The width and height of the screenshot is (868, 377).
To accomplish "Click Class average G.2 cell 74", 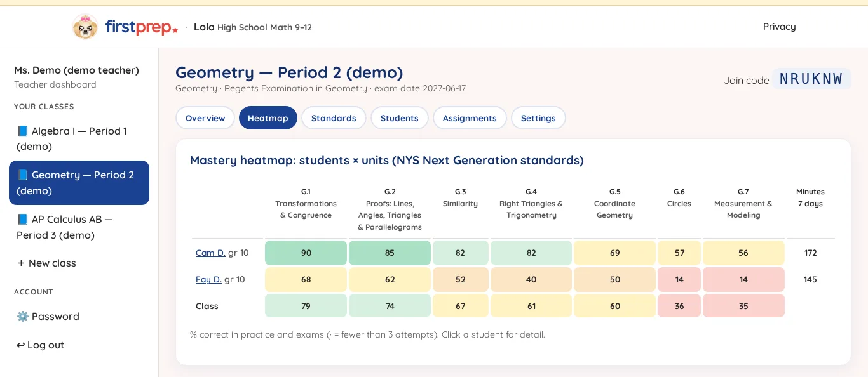I will pos(390,306).
